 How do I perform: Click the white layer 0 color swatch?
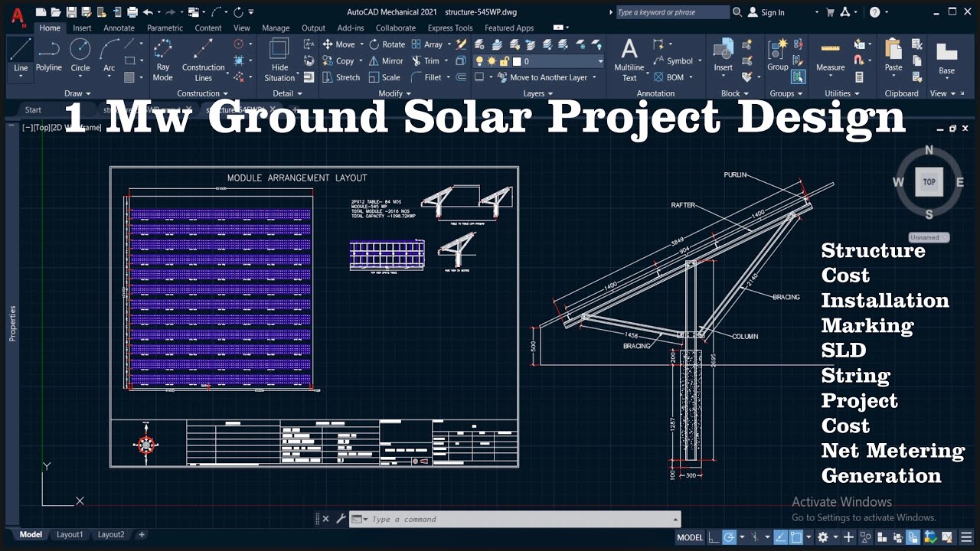(x=517, y=61)
